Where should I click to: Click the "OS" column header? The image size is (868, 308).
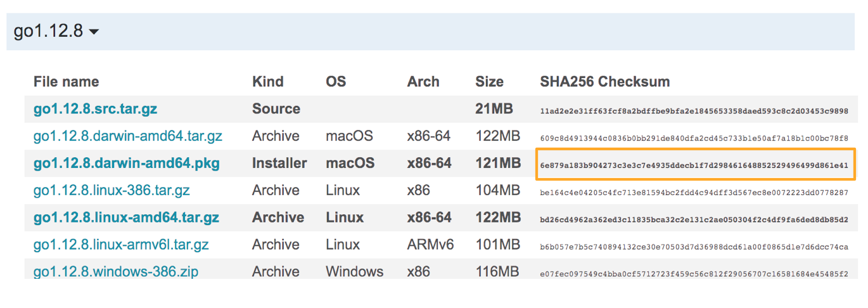(336, 82)
